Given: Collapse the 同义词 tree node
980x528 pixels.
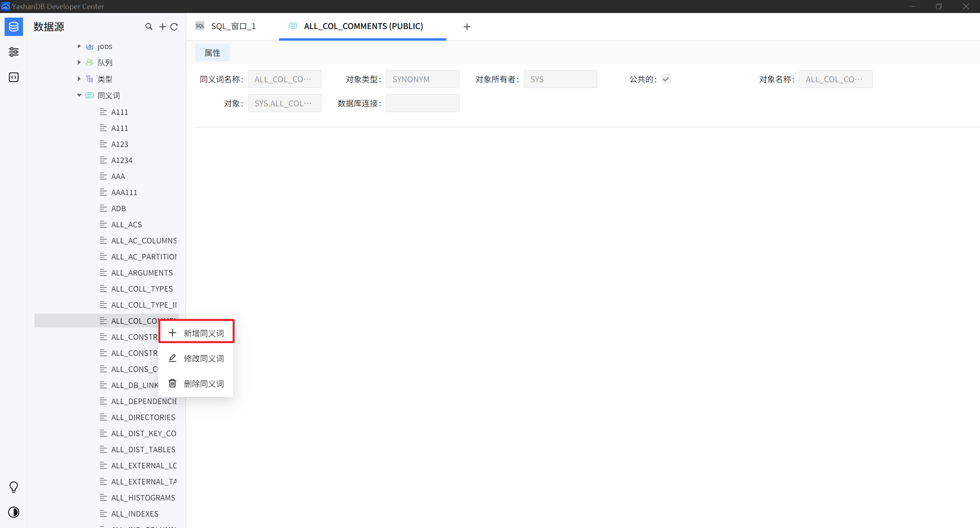Looking at the screenshot, I should 79,95.
